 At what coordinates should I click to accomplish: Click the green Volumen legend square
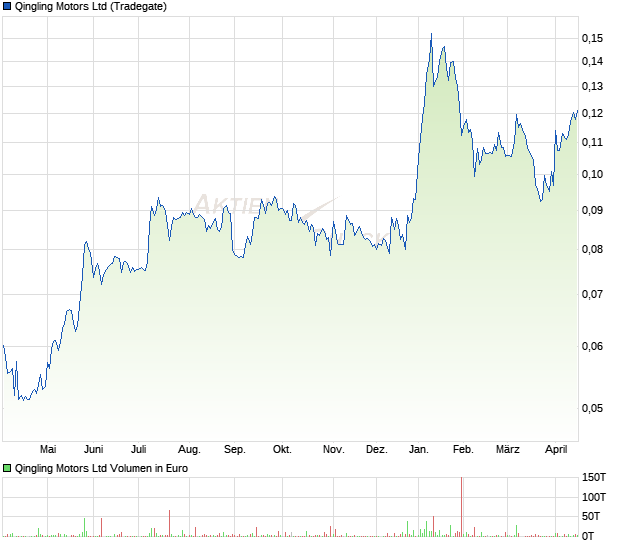click(x=7, y=468)
